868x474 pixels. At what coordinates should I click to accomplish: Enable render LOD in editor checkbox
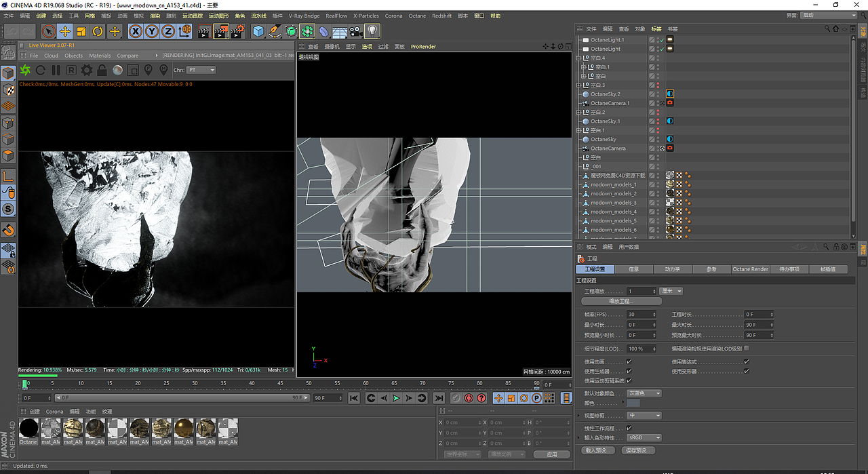[x=747, y=349]
